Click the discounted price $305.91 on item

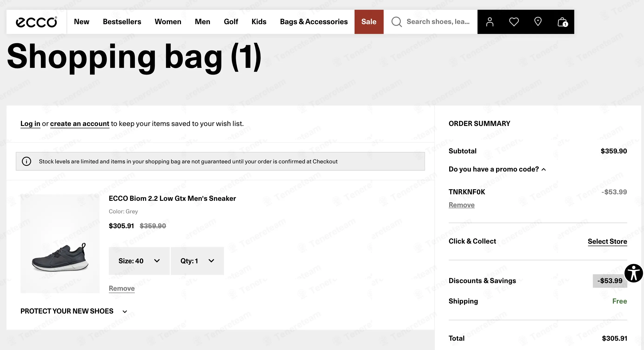[x=121, y=226]
